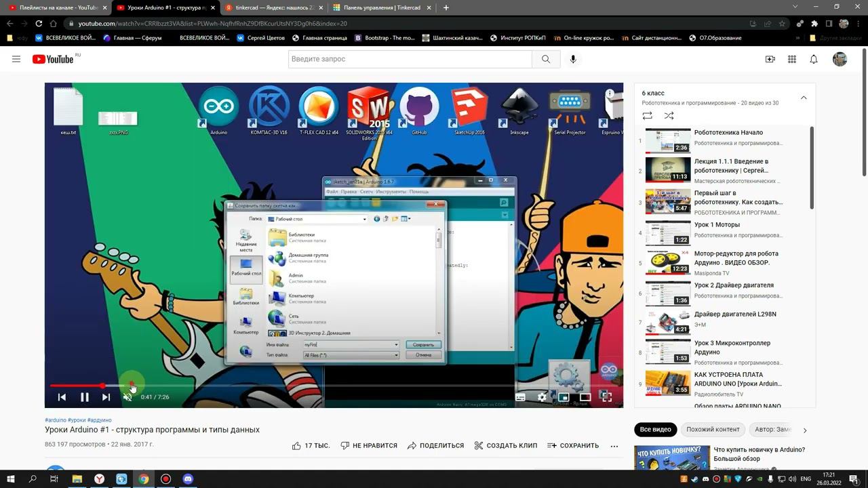The height and width of the screenshot is (488, 868).
Task: Open the notifications bell
Action: point(814,59)
